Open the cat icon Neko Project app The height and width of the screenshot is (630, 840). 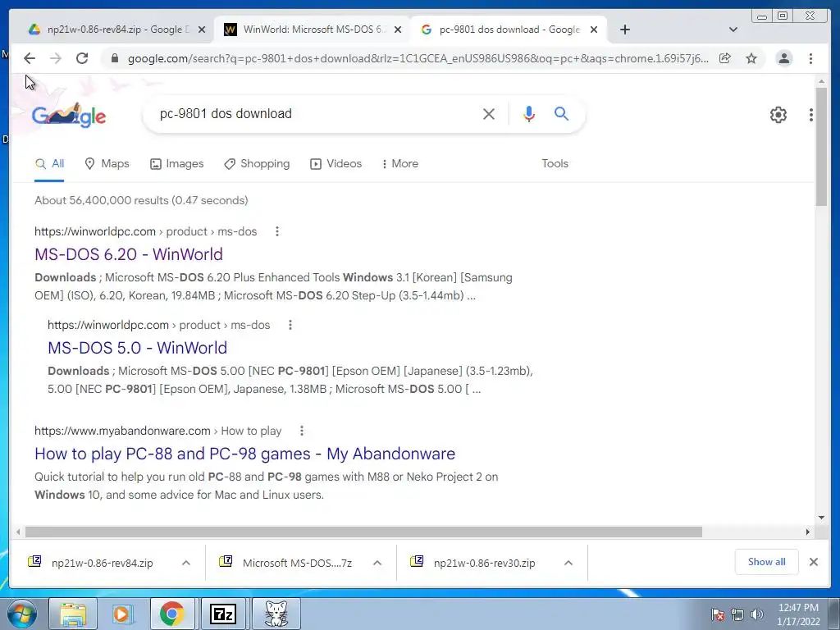click(x=276, y=614)
